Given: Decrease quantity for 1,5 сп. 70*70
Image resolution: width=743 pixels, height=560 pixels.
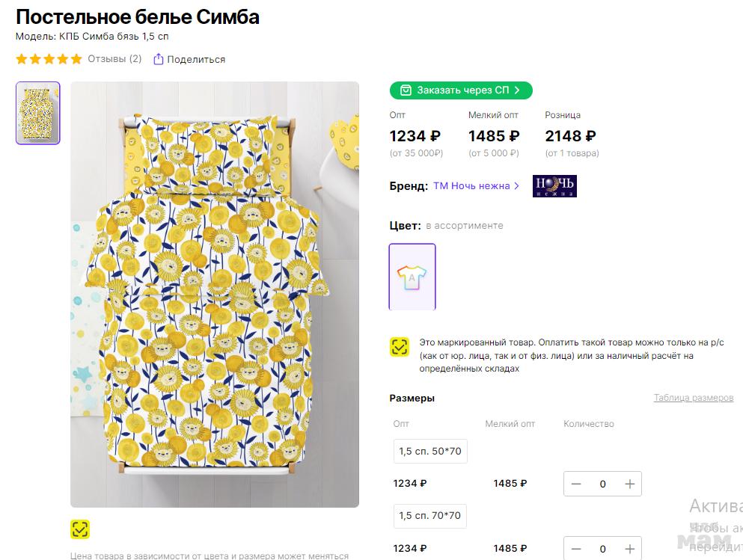Looking at the screenshot, I should pyautogui.click(x=576, y=549).
